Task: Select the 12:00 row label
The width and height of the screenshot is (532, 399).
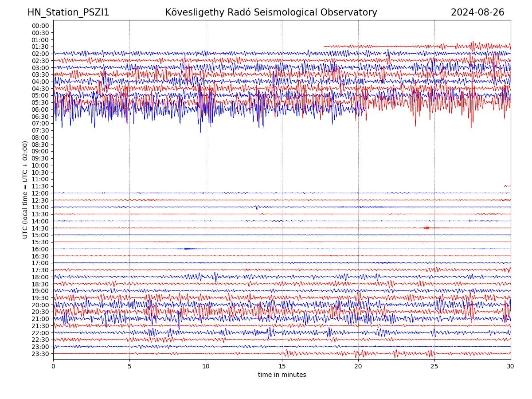Action: 40,193
